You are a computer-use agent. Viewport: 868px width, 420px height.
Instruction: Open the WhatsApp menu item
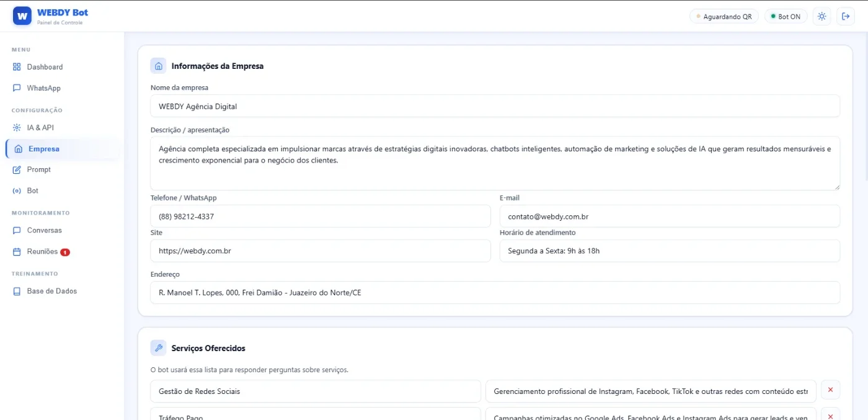[62, 88]
